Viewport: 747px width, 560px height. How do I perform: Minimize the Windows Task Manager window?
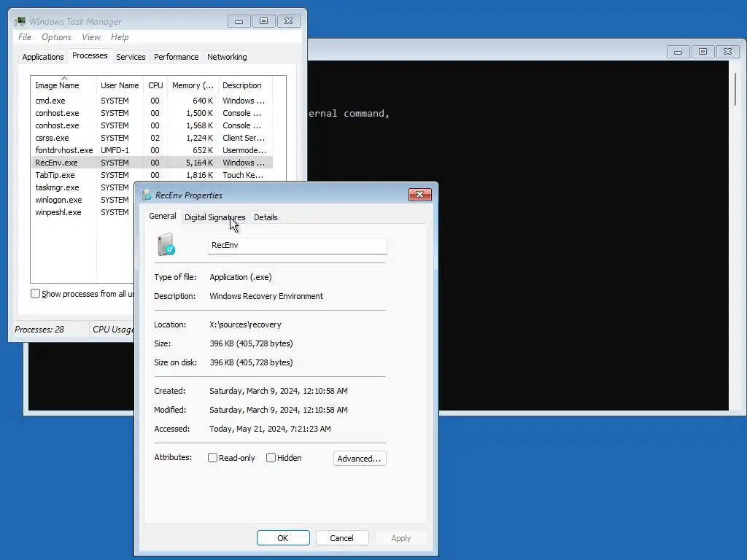click(x=239, y=21)
